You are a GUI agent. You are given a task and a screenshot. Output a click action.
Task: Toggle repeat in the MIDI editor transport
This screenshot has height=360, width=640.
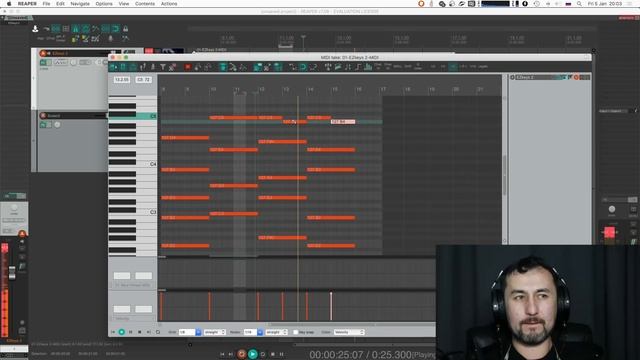pyautogui.click(x=158, y=332)
